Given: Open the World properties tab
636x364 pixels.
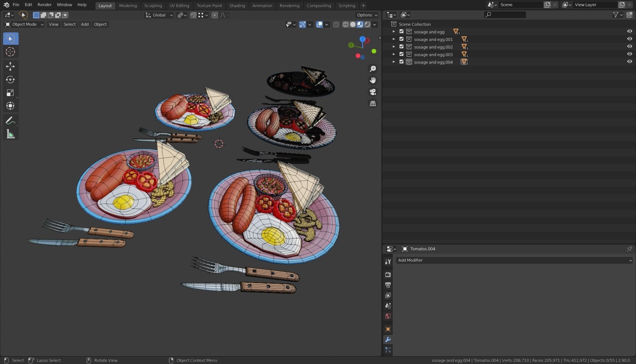Looking at the screenshot, I should [388, 316].
